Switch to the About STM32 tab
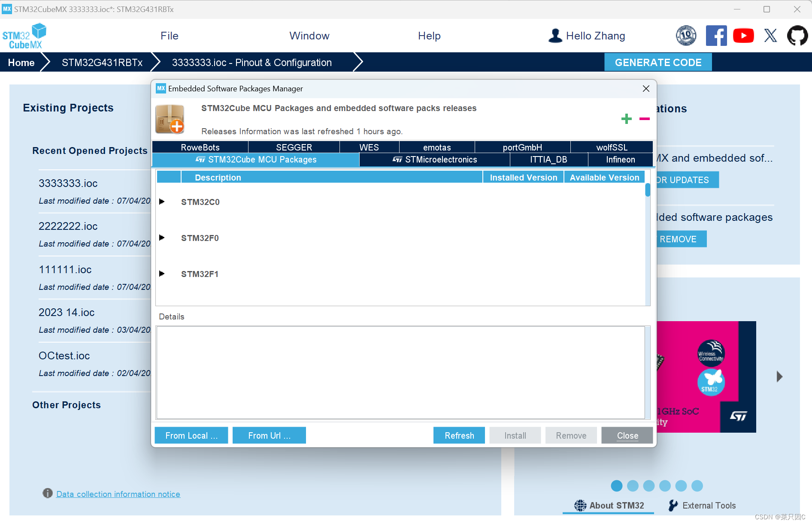 pos(609,506)
